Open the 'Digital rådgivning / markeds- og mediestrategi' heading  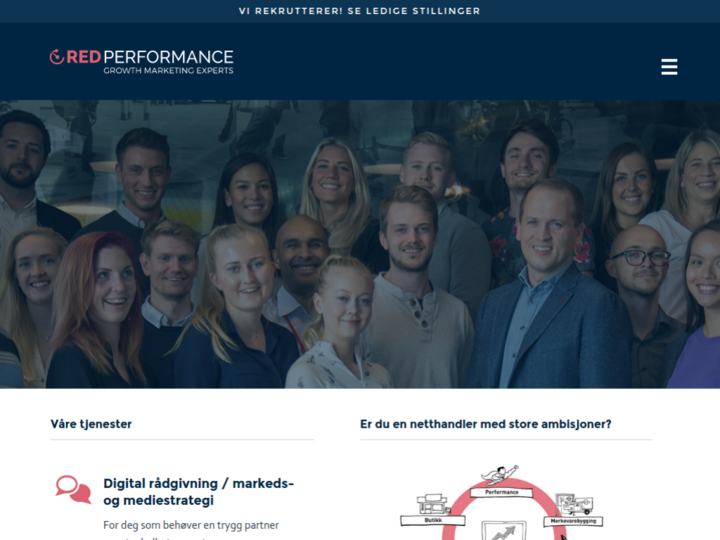[198, 491]
